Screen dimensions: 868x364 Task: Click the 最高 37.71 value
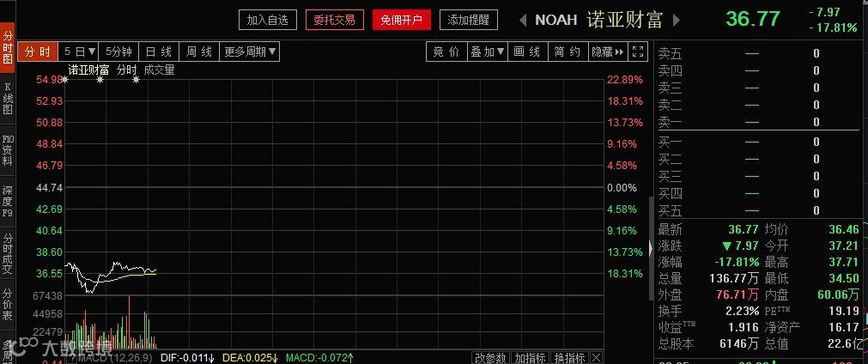tap(844, 262)
